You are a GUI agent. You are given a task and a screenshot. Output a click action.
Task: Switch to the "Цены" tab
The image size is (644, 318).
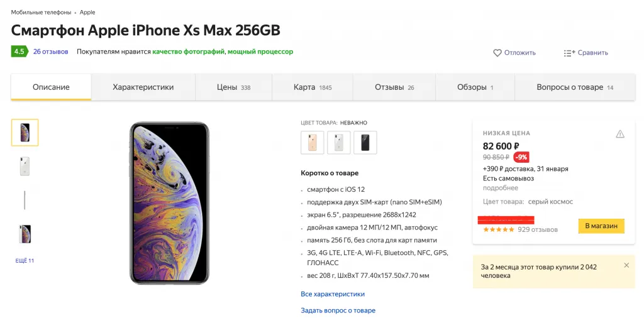click(x=233, y=87)
